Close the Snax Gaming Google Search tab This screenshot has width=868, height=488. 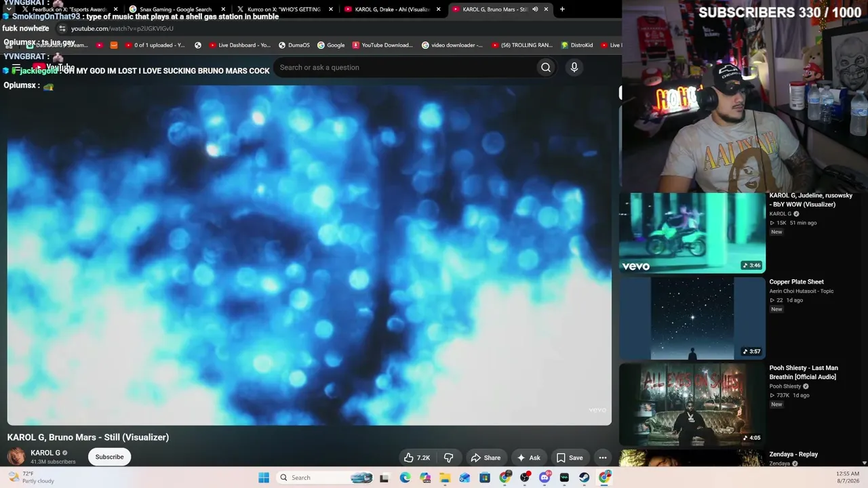tap(223, 9)
